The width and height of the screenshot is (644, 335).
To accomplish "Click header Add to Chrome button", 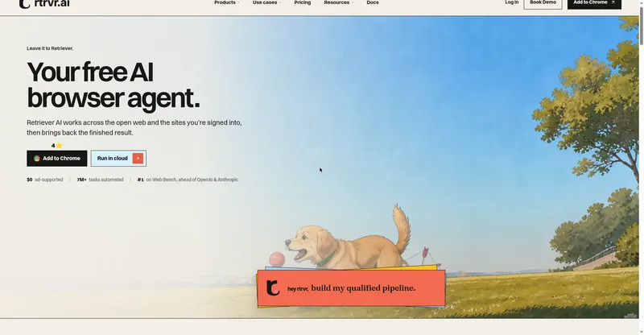I will click(594, 3).
